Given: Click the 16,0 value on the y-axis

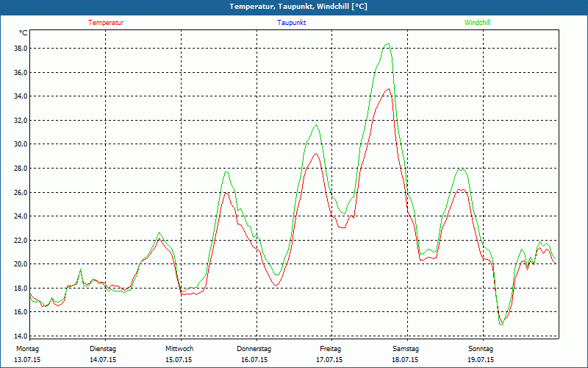Looking at the screenshot, I should [x=21, y=311].
